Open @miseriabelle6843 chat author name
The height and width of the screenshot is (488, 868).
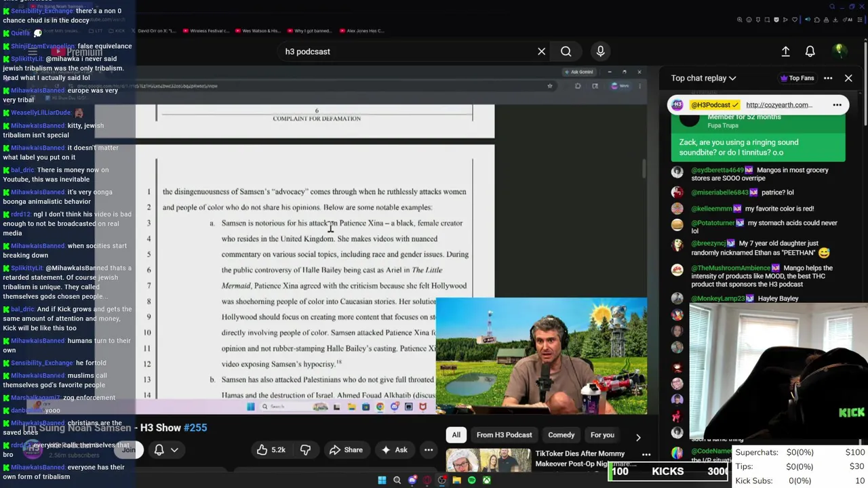click(719, 192)
